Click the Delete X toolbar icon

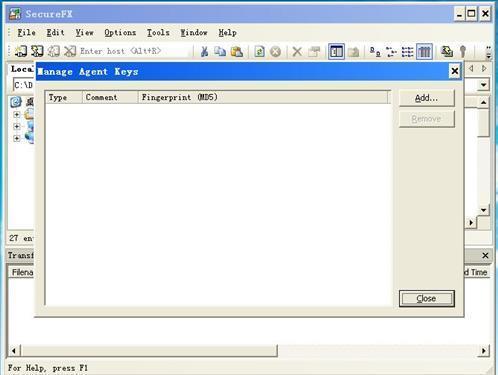pos(297,51)
